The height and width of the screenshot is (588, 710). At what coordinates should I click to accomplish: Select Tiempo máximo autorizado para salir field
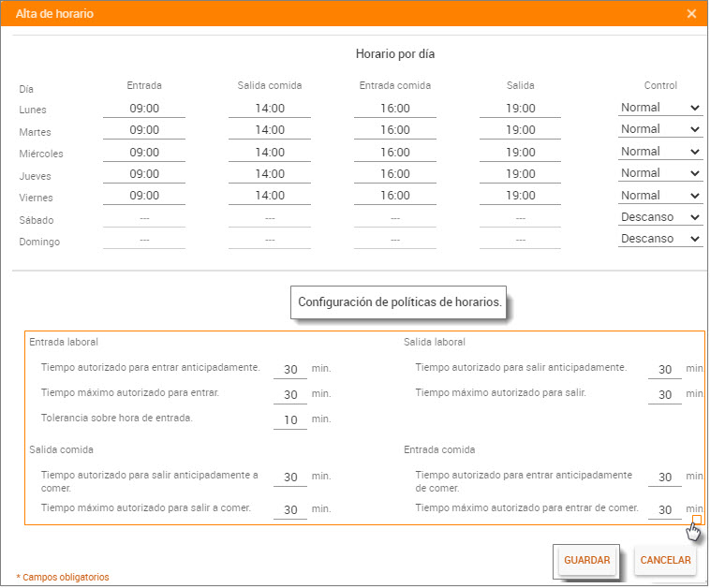click(x=665, y=395)
